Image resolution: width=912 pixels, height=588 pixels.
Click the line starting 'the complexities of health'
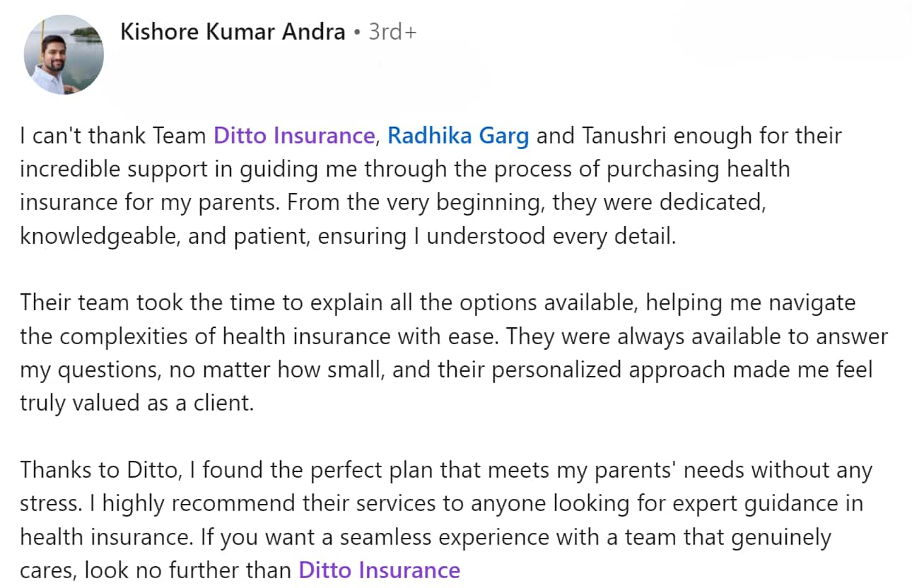pos(454,336)
